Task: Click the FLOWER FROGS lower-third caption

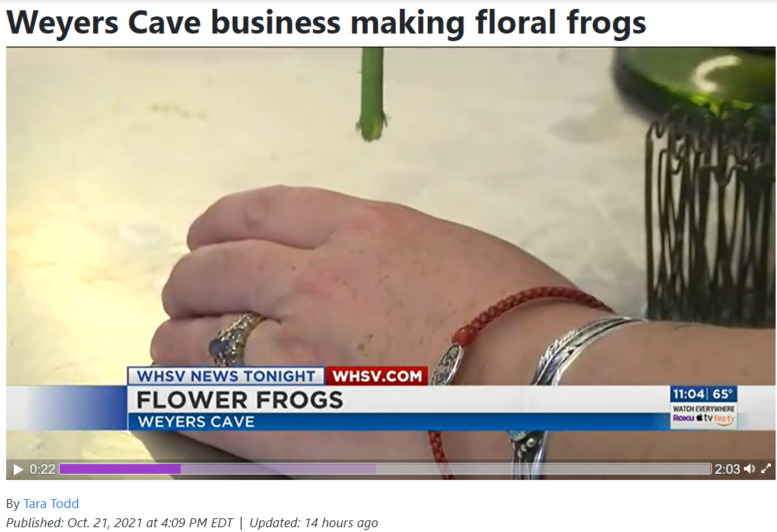Action: coord(240,400)
